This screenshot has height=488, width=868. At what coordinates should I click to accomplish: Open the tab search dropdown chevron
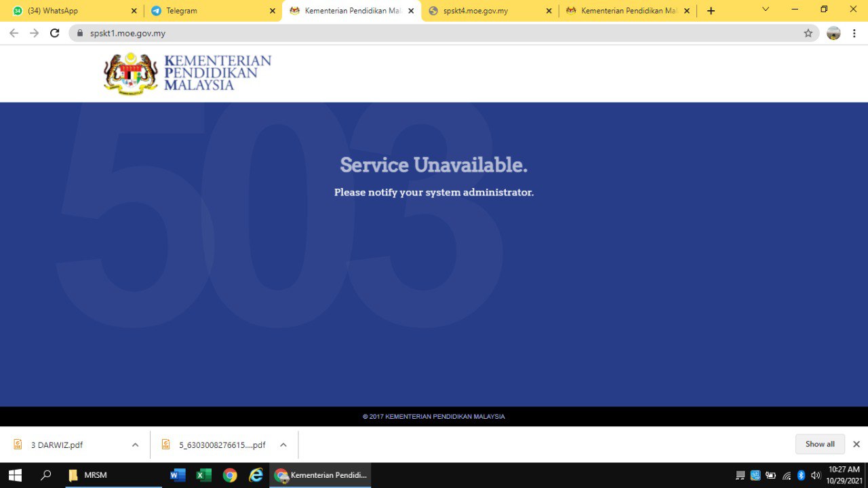(766, 10)
